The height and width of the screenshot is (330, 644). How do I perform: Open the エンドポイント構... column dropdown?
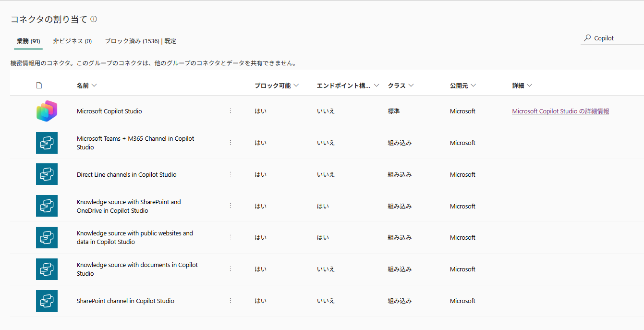[x=348, y=86]
